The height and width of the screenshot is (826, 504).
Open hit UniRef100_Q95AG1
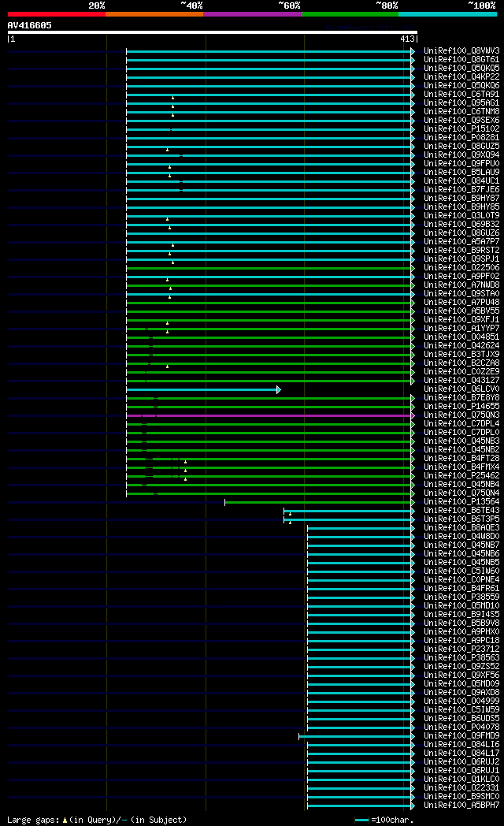[461, 103]
